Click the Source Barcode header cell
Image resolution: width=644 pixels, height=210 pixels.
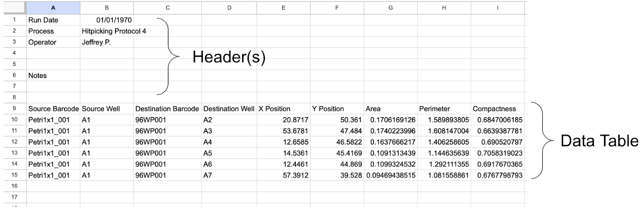pyautogui.click(x=53, y=109)
